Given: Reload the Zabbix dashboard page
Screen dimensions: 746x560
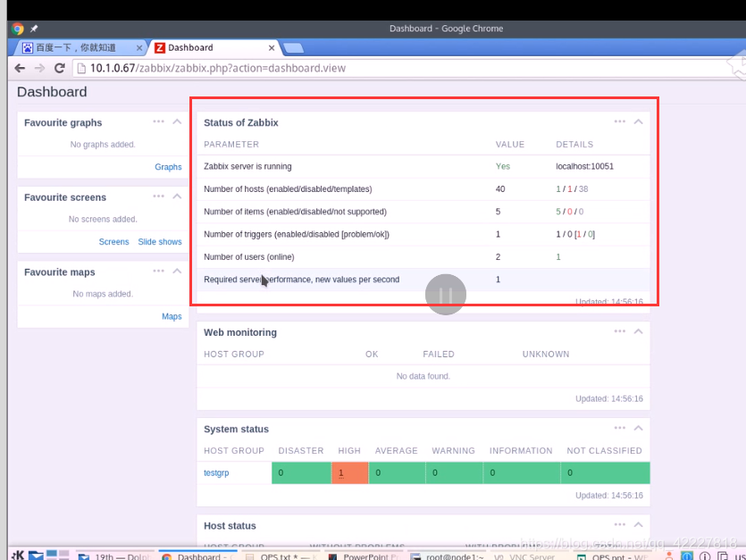Looking at the screenshot, I should [x=60, y=68].
